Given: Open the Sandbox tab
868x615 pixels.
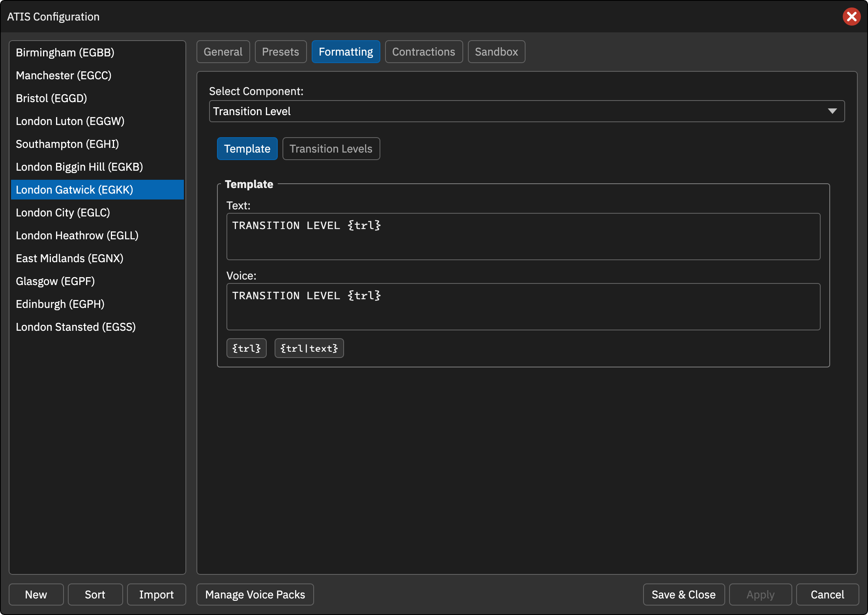Looking at the screenshot, I should [496, 52].
